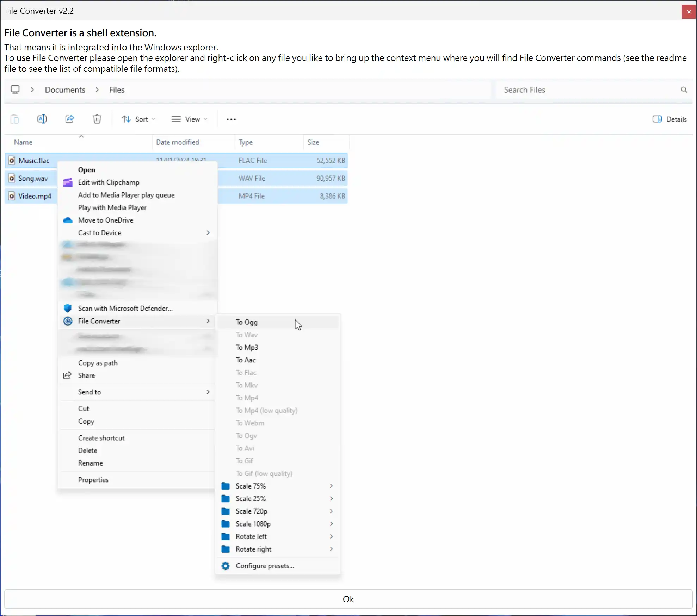
Task: Choose To Aac conversion option
Action: pos(278,360)
